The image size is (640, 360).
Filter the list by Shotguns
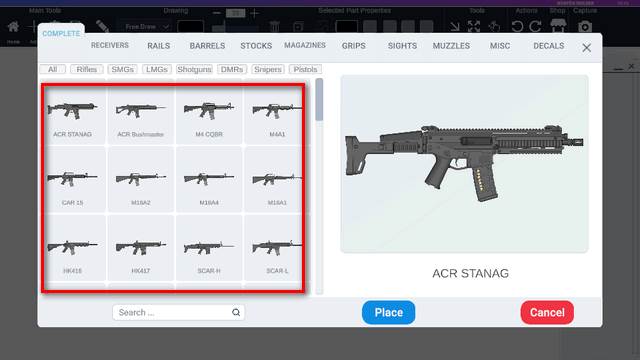point(194,69)
